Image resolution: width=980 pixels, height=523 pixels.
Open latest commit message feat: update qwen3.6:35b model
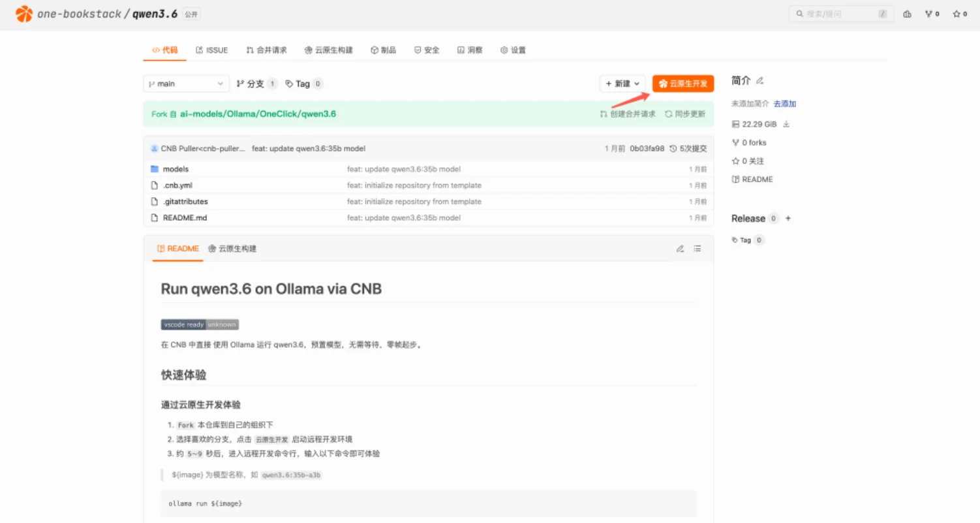click(x=309, y=149)
